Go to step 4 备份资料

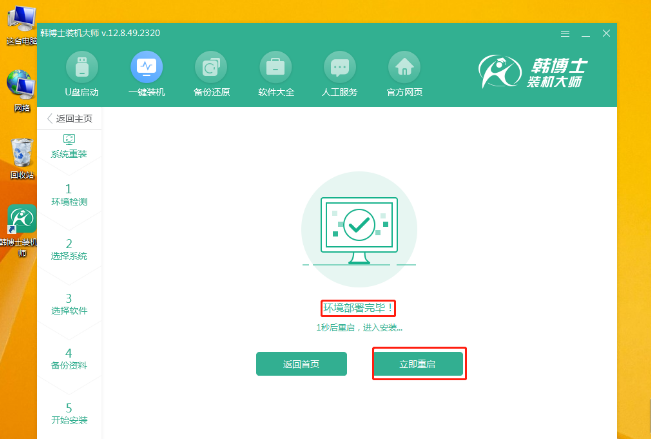[x=69, y=359]
